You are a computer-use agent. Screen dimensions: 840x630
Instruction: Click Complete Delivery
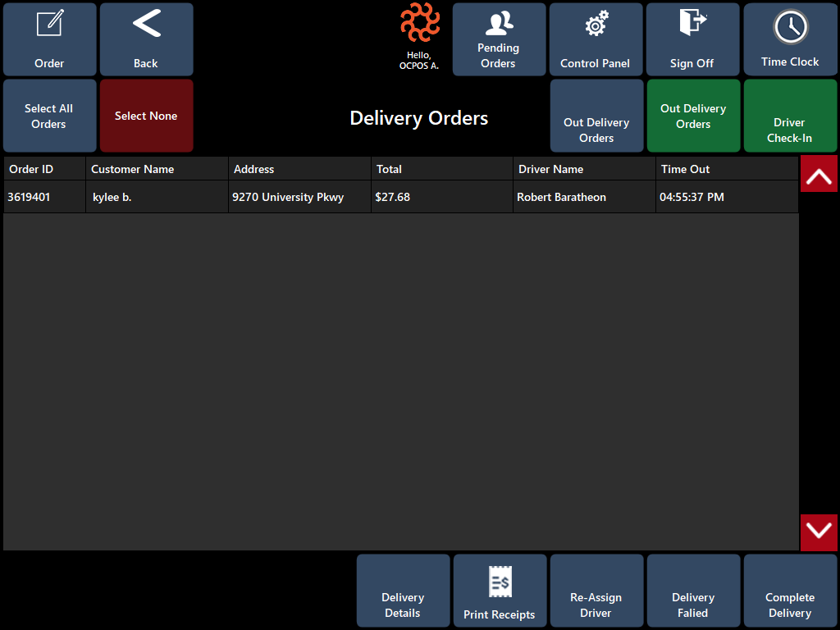click(x=790, y=591)
